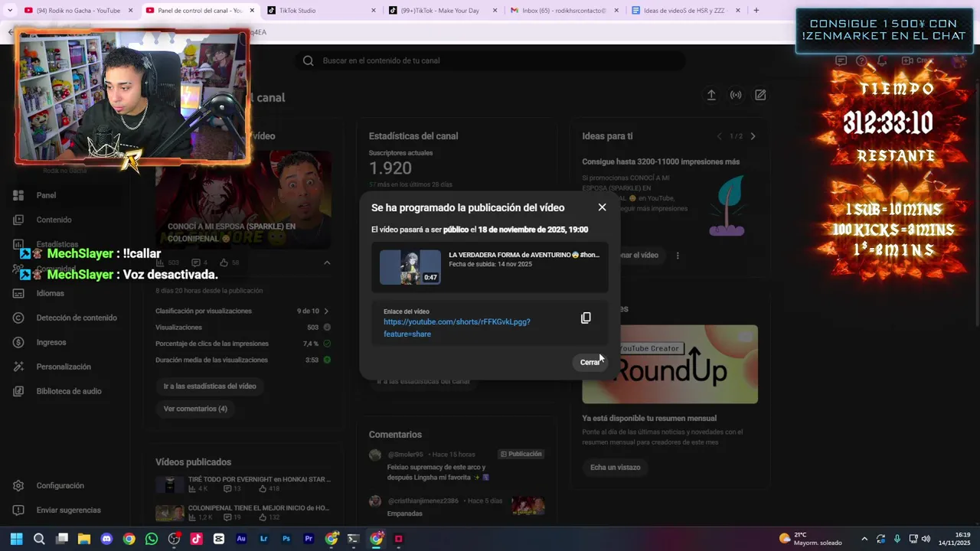Viewport: 980px width, 551px height.
Task: Open TikTok app from the taskbar
Action: pos(197,539)
